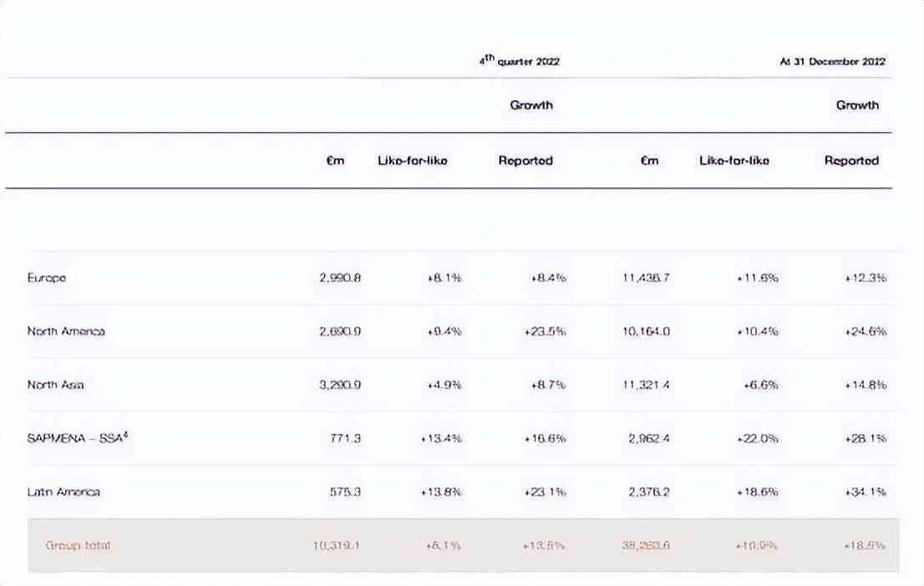
Task: Click Latin America's full-year reported growth +34.1%
Action: pos(866,492)
